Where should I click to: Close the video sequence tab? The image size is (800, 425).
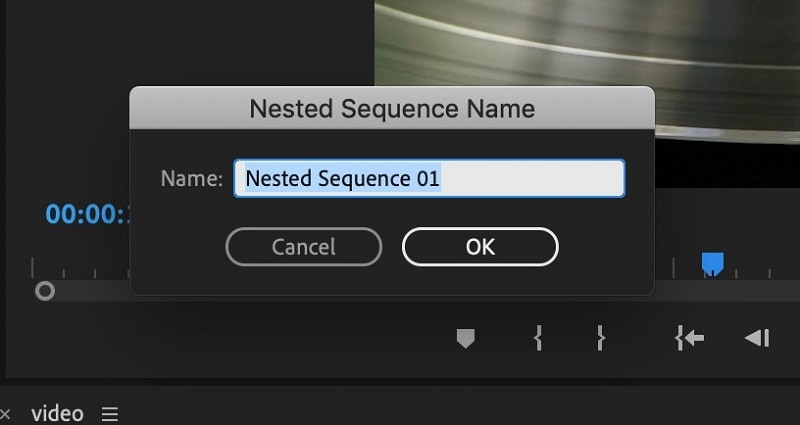pyautogui.click(x=5, y=414)
